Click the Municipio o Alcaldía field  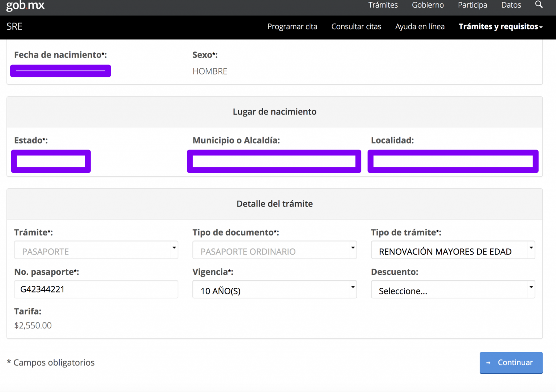[274, 161]
